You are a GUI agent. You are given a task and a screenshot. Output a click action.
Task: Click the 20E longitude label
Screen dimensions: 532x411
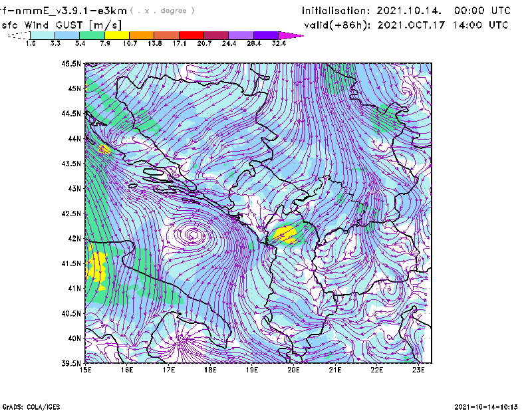(293, 370)
